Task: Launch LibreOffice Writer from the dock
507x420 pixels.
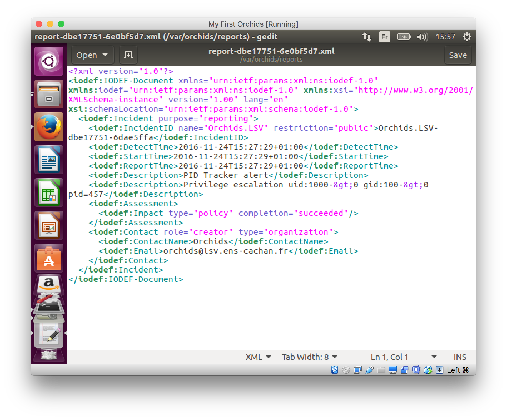Action: (x=49, y=160)
